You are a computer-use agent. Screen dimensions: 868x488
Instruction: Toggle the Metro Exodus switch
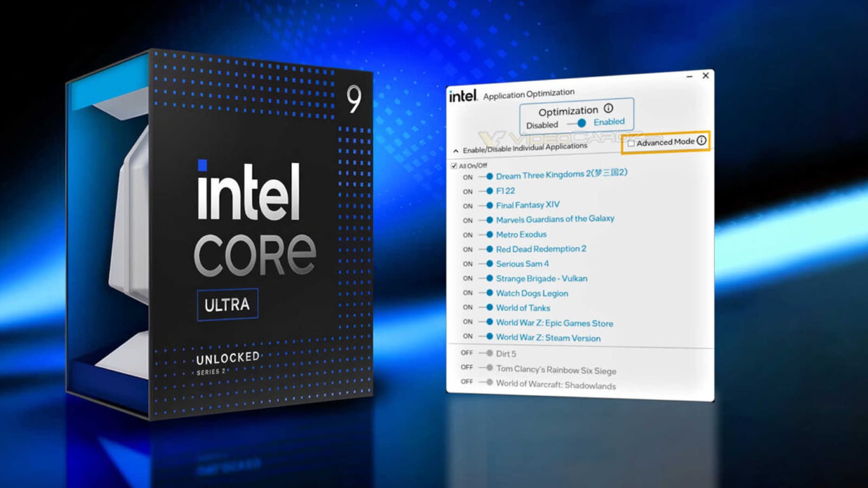(486, 234)
